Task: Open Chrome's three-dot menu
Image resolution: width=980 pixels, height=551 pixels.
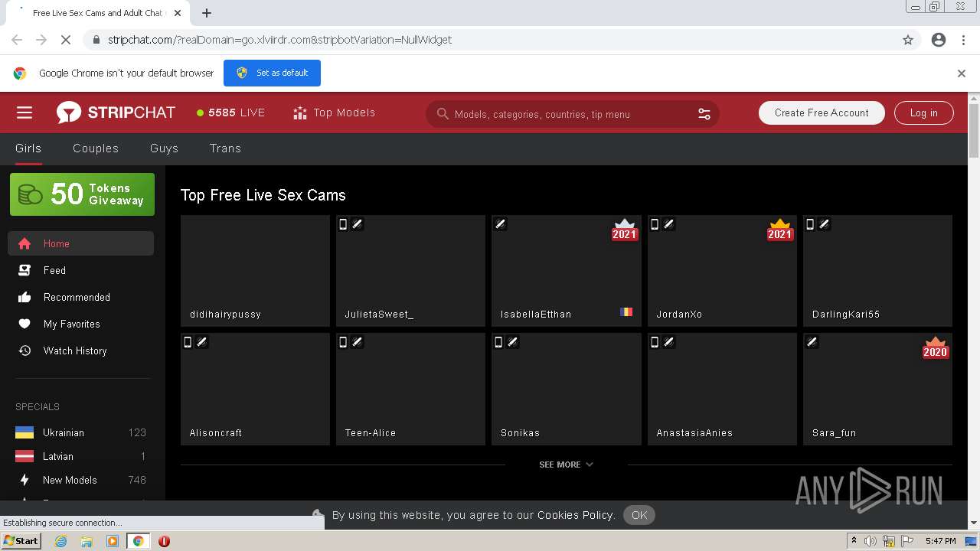Action: pos(963,40)
